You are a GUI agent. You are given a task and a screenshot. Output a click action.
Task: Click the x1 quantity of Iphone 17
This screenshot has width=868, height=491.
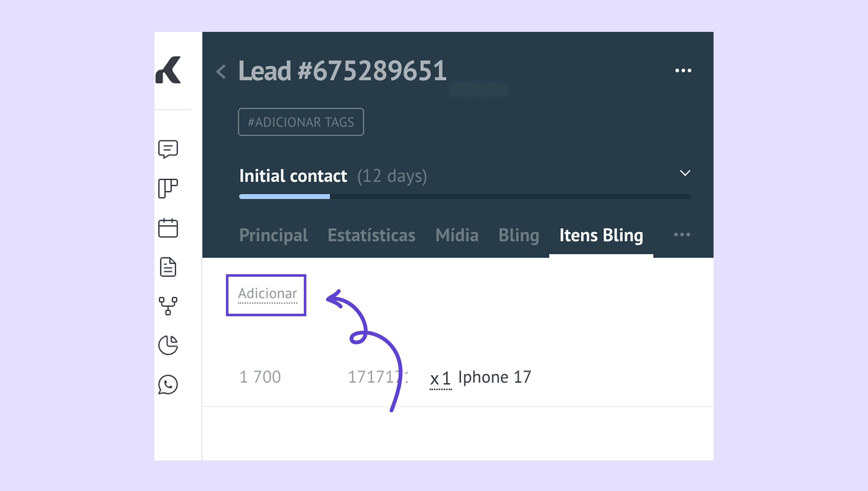(440, 379)
